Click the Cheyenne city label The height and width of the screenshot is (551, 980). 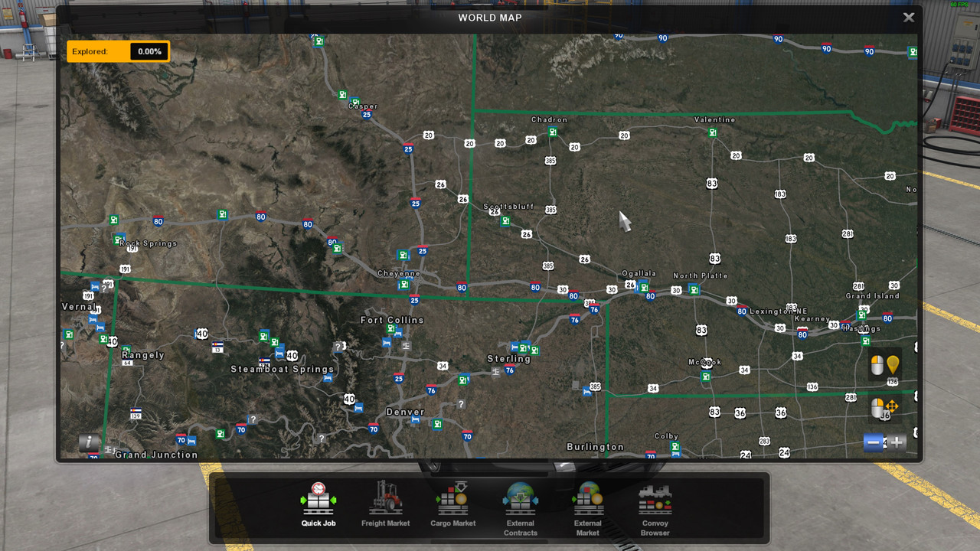coord(399,273)
